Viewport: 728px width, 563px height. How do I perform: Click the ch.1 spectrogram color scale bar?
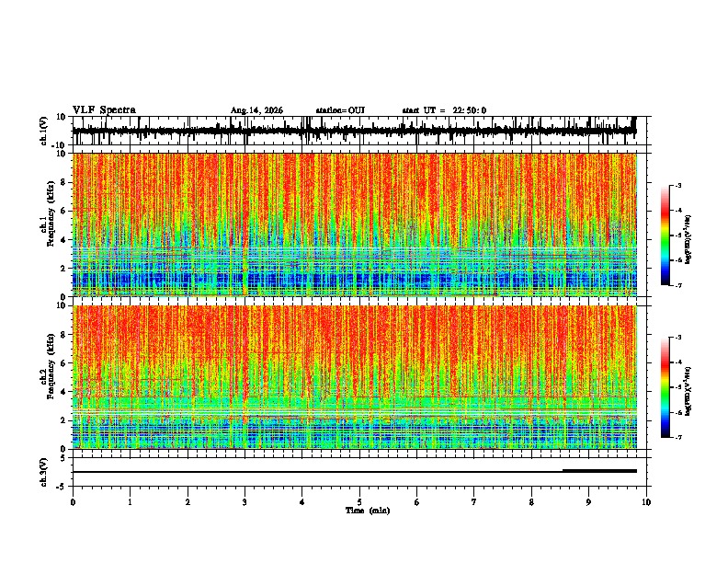(x=665, y=236)
